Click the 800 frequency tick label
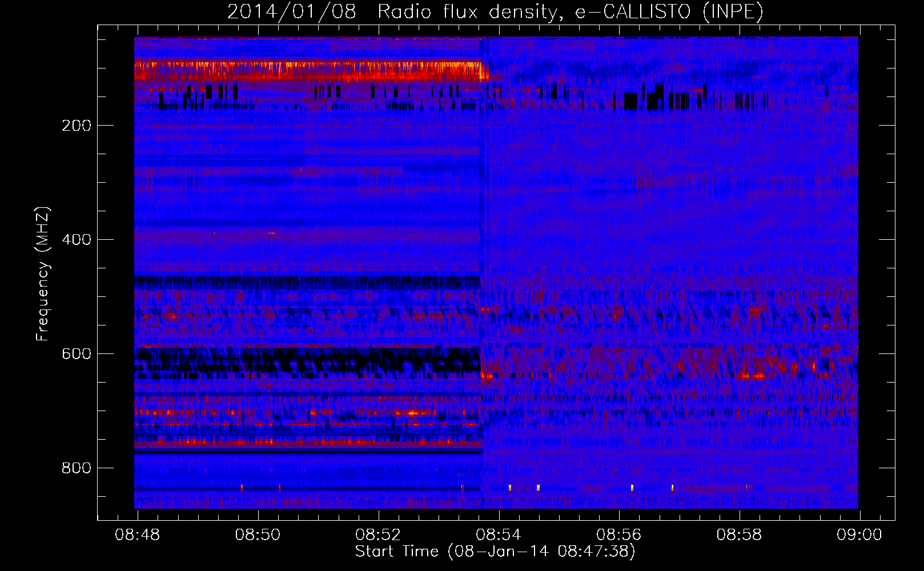Image resolution: width=924 pixels, height=571 pixels. [77, 468]
